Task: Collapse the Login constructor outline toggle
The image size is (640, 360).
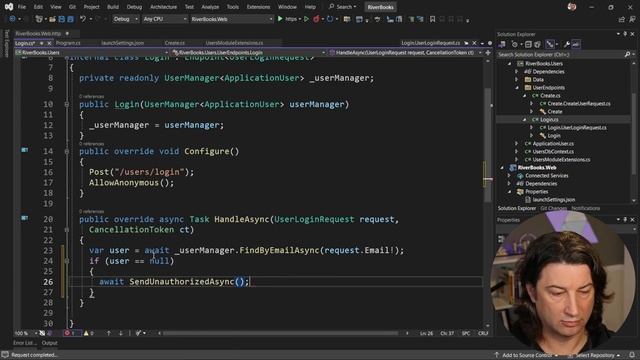Action: coord(67,104)
